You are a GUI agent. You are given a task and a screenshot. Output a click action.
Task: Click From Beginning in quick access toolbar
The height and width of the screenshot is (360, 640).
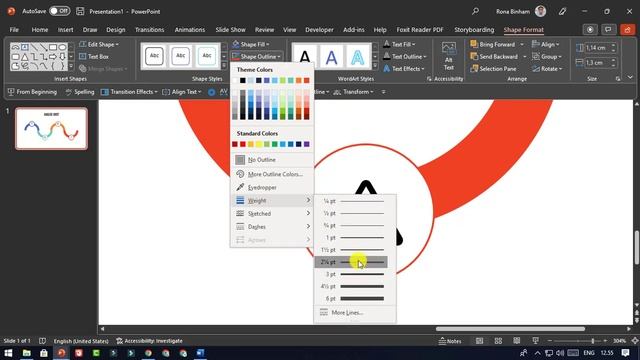32,92
